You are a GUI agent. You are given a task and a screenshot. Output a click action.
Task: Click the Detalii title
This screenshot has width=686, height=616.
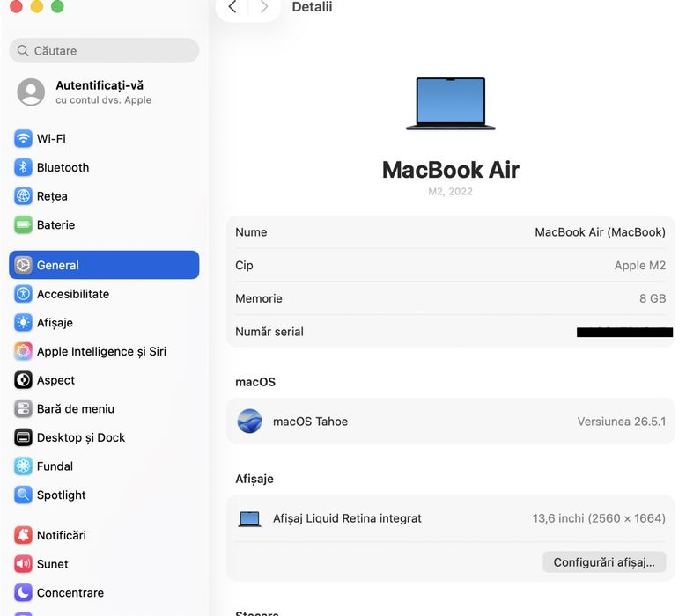(x=312, y=6)
